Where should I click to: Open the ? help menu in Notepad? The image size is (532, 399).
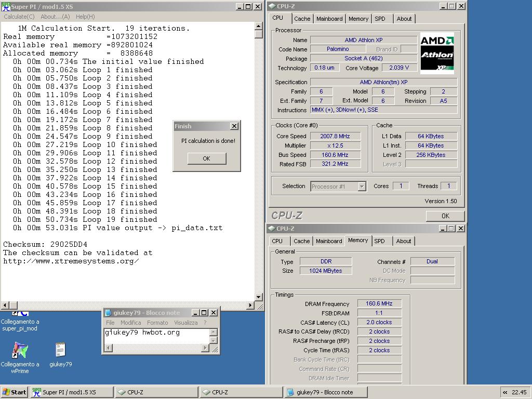(205, 323)
